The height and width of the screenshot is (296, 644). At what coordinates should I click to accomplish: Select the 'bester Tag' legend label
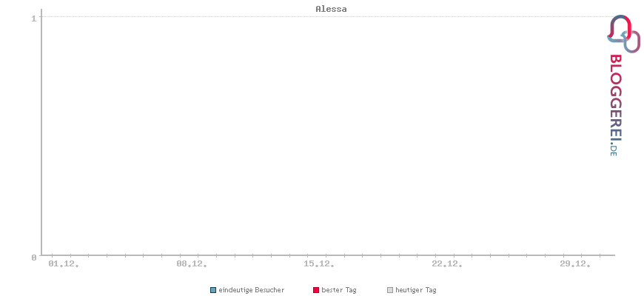(x=339, y=290)
